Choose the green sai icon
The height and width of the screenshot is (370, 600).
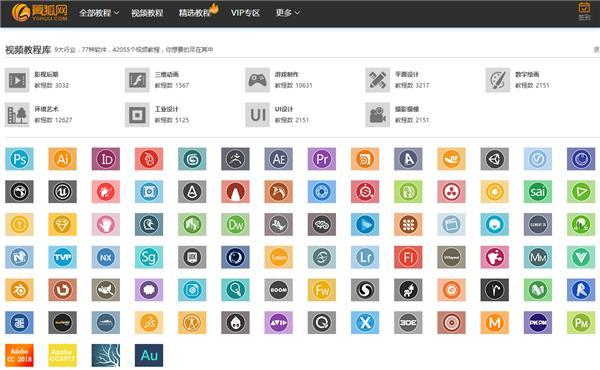(538, 192)
